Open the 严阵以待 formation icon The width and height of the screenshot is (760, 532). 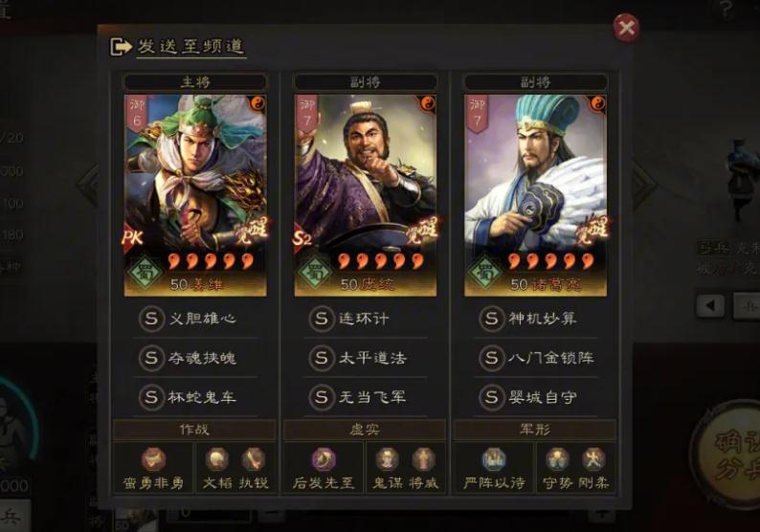(494, 459)
